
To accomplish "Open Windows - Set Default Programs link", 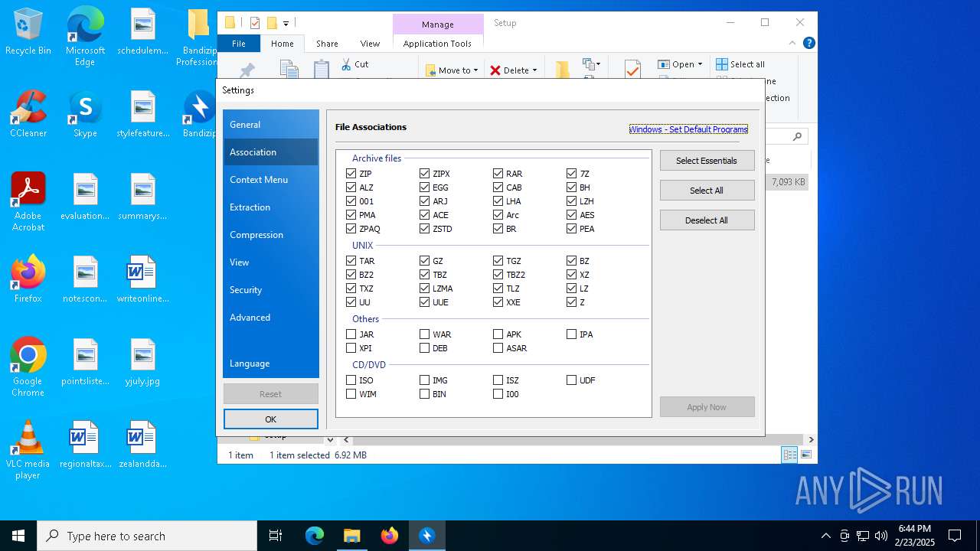I will 688,129.
